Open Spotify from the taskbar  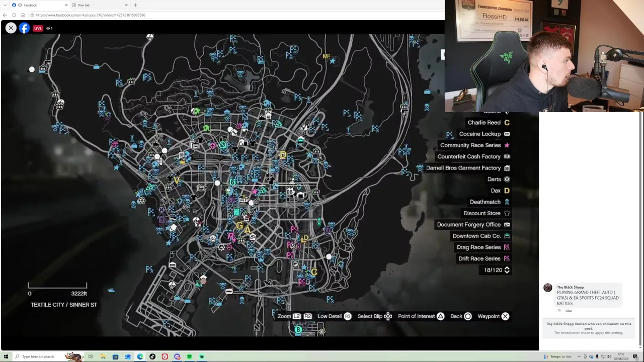pos(189,356)
